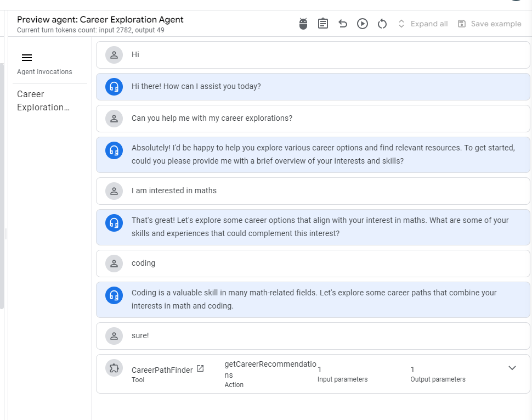Open CareerPathFinder tool external link icon
The image size is (532, 420).
pyautogui.click(x=200, y=368)
